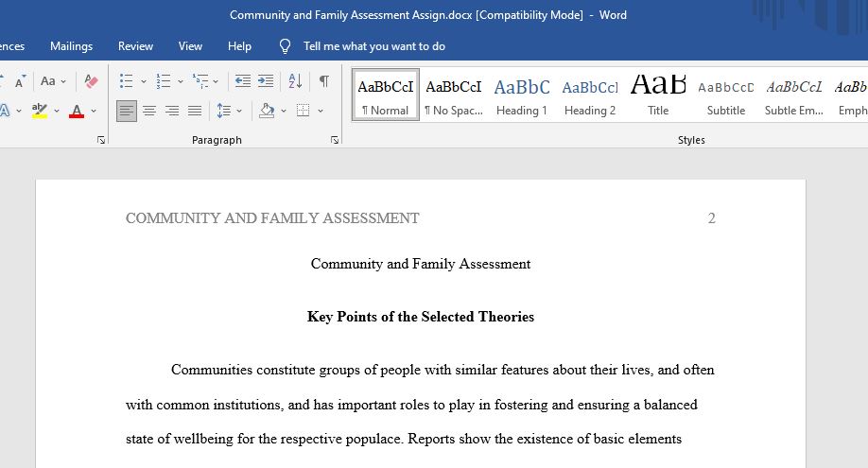Viewport: 868px width, 468px height.
Task: Toggle Center alignment
Action: (x=148, y=111)
